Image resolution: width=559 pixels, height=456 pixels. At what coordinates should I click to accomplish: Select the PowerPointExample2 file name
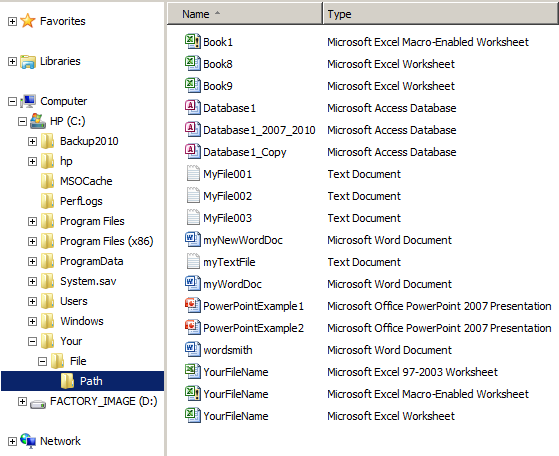(x=253, y=328)
